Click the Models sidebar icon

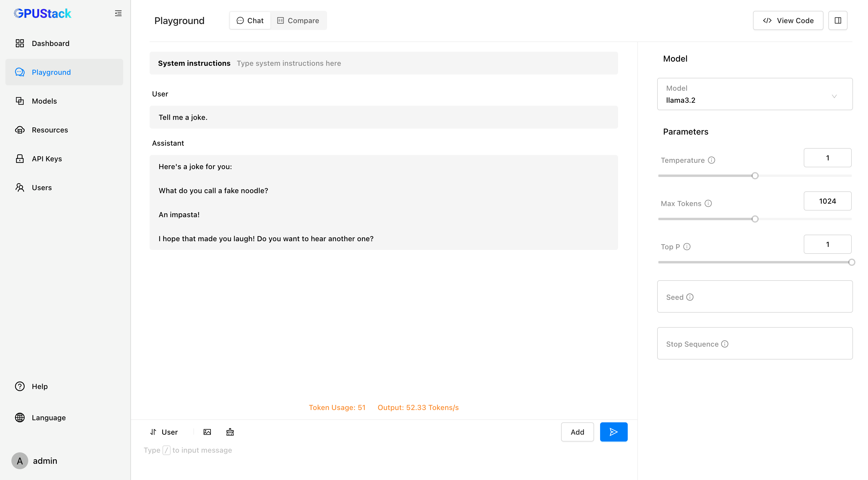[20, 101]
